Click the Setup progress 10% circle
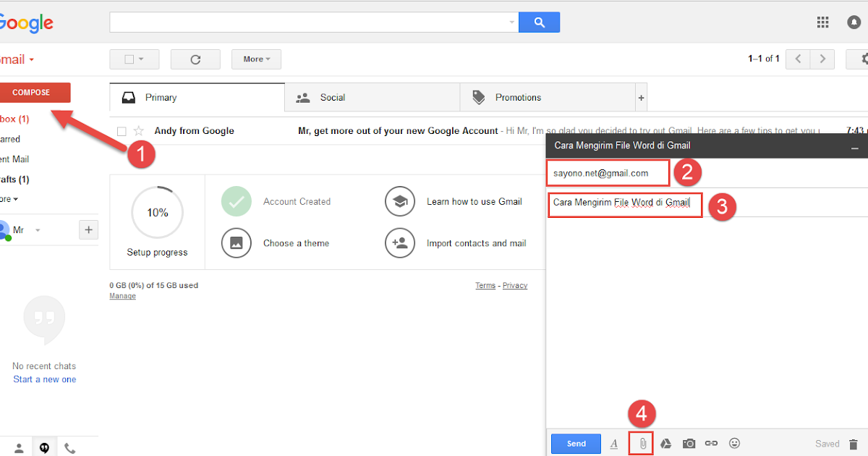Screen dimensions: 868x456 click(157, 213)
